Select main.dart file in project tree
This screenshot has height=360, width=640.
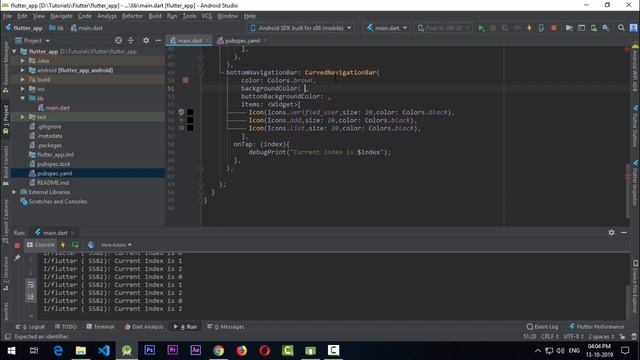pyautogui.click(x=53, y=108)
